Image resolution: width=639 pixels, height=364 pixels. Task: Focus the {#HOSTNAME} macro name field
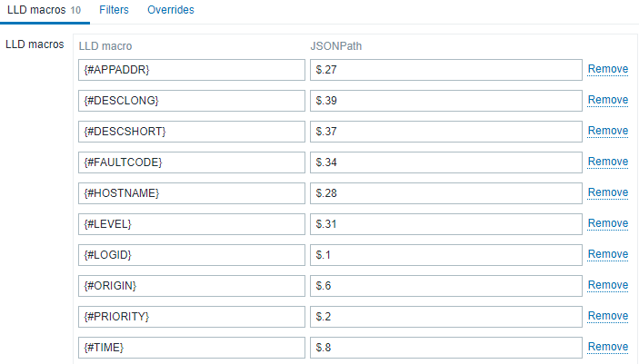[x=192, y=193]
